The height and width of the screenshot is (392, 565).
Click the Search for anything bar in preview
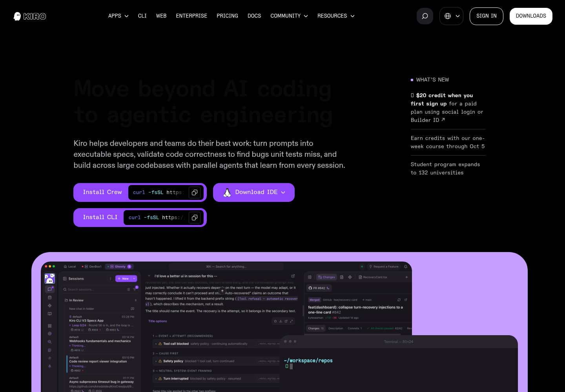(226, 267)
